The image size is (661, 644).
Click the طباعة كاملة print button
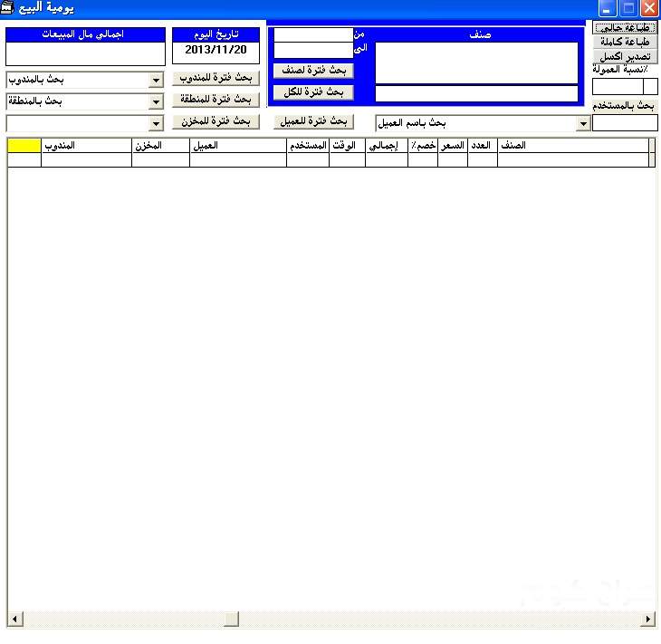pyautogui.click(x=625, y=42)
